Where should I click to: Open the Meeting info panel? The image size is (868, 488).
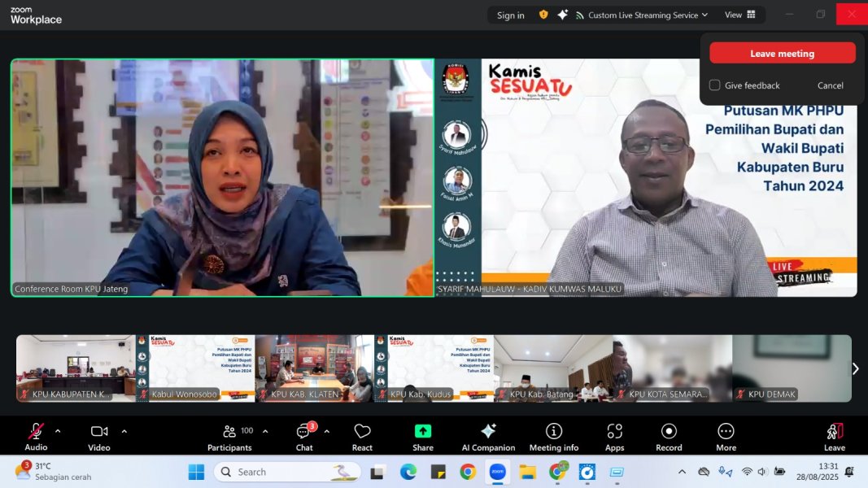click(x=554, y=436)
